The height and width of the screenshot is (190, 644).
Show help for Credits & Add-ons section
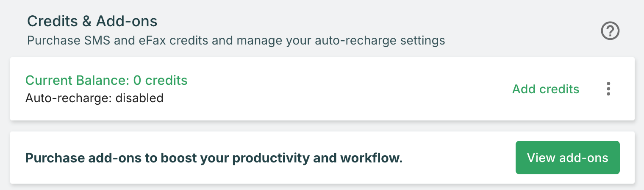pyautogui.click(x=611, y=31)
